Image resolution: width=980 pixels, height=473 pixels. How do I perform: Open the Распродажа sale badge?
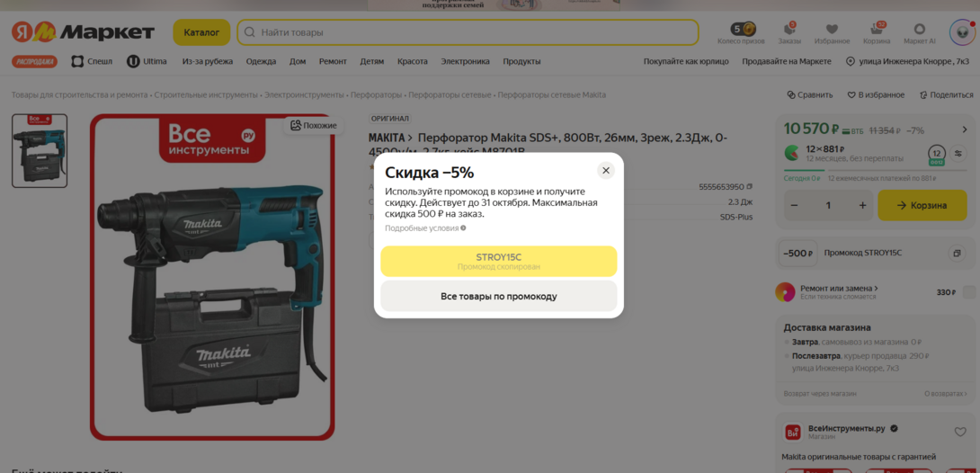tap(34, 61)
